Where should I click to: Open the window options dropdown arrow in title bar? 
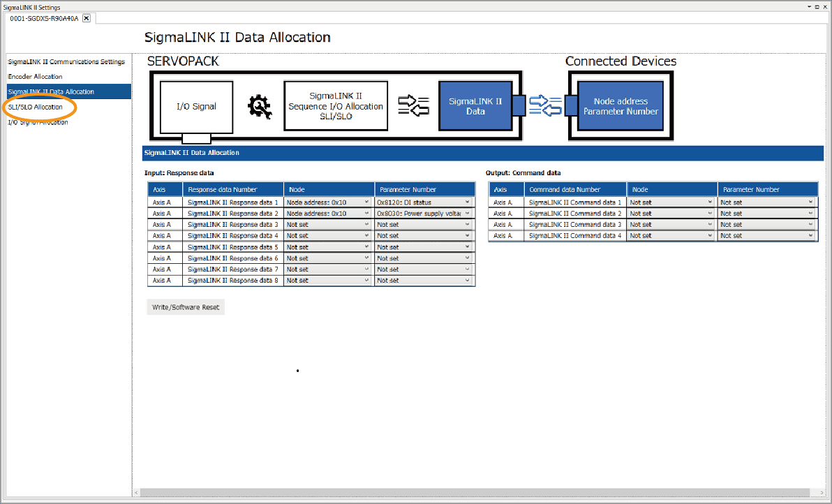click(810, 6)
